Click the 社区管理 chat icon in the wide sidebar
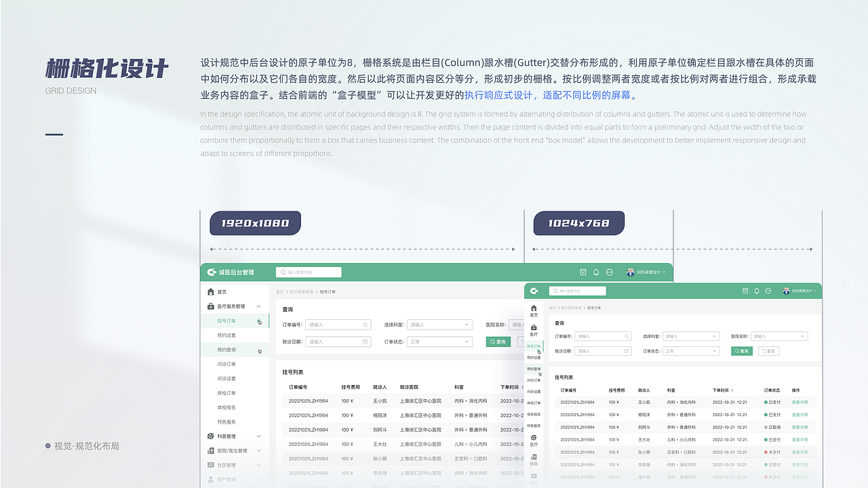 211,465
